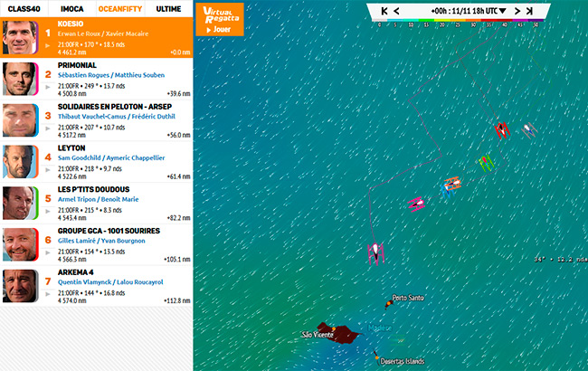Switch to the IMOCA tab
Screen dimensions: 588x371
pos(71,7)
